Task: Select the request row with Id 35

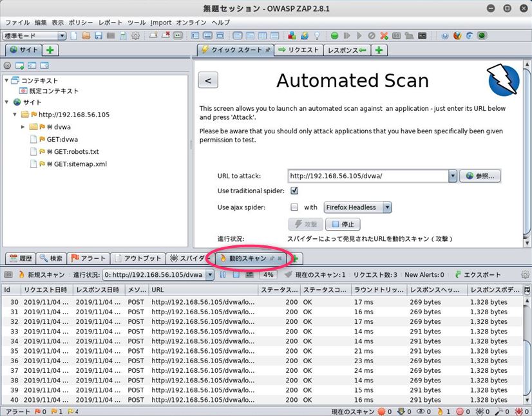Action: pyautogui.click(x=263, y=351)
